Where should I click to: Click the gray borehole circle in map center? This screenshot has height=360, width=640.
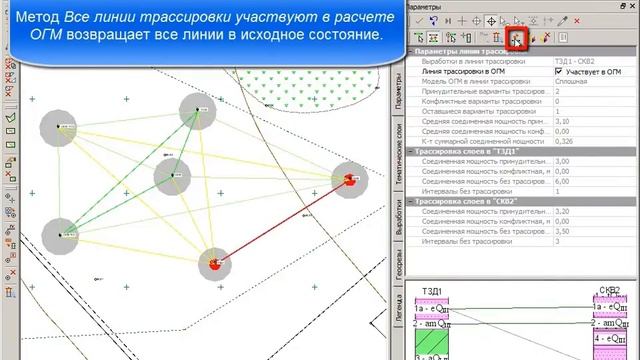(x=172, y=176)
